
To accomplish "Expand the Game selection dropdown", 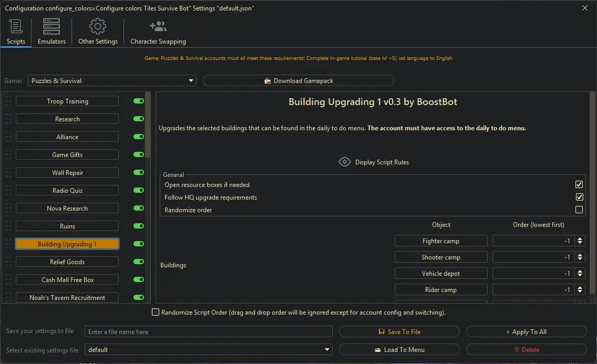I will point(191,81).
